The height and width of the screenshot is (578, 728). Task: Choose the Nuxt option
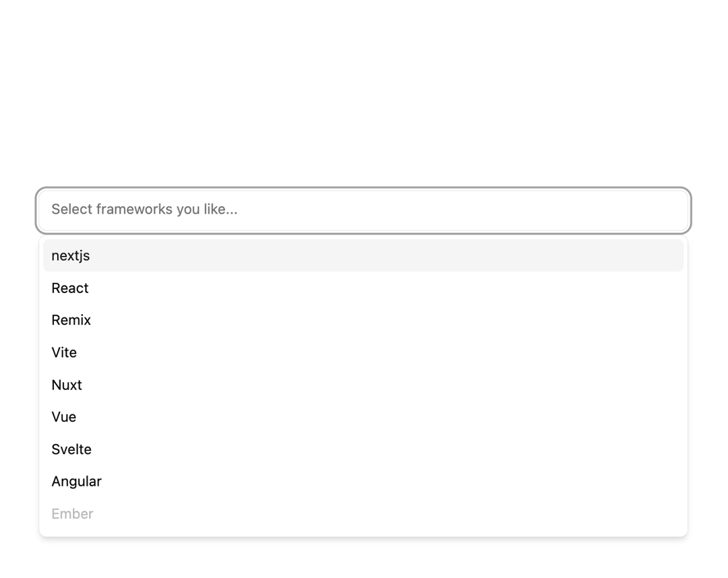(363, 385)
